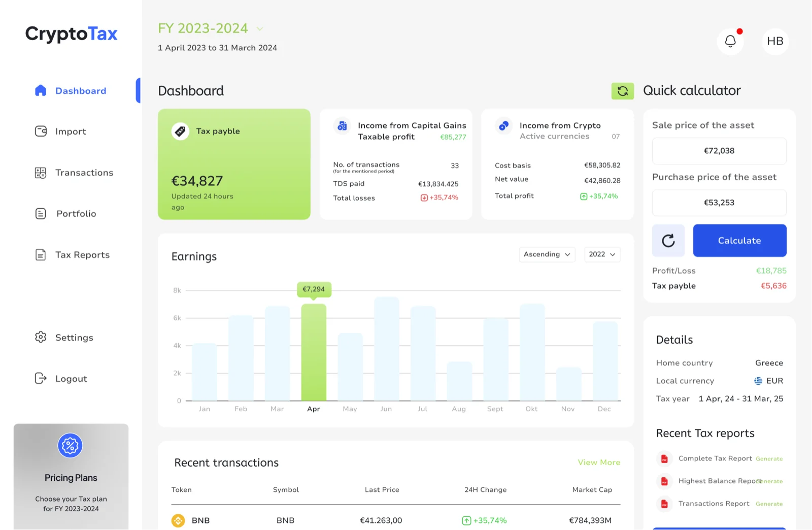
Task: Click the Highest Balance Report PDF icon
Action: (x=664, y=481)
